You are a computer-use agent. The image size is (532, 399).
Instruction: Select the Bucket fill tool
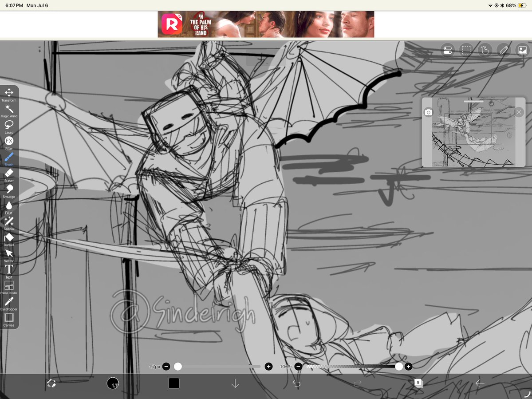[x=9, y=239]
